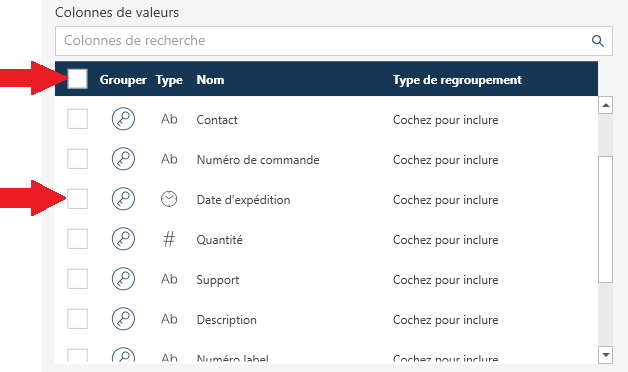
Task: Check the Description row checkbox
Action: (x=77, y=319)
